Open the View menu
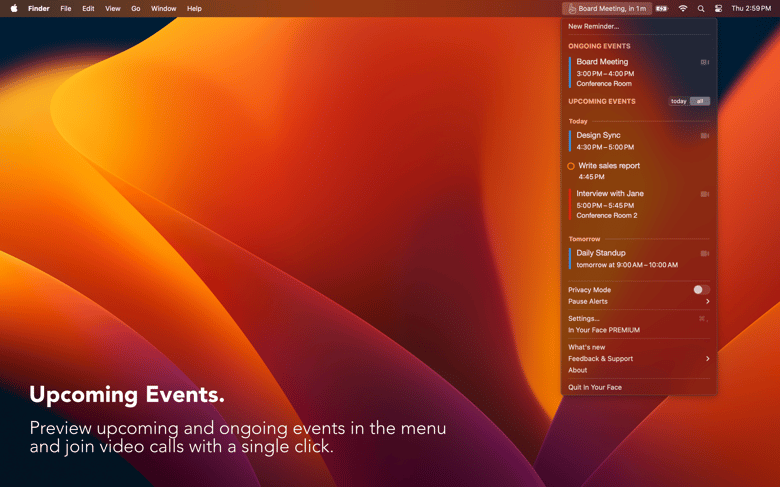 point(112,8)
